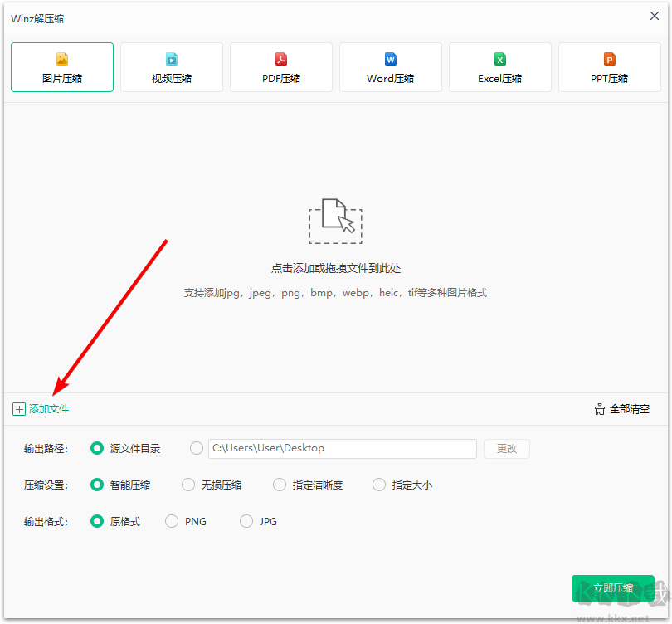
Task: Select the 指定大小 compression setting
Action: pos(378,485)
